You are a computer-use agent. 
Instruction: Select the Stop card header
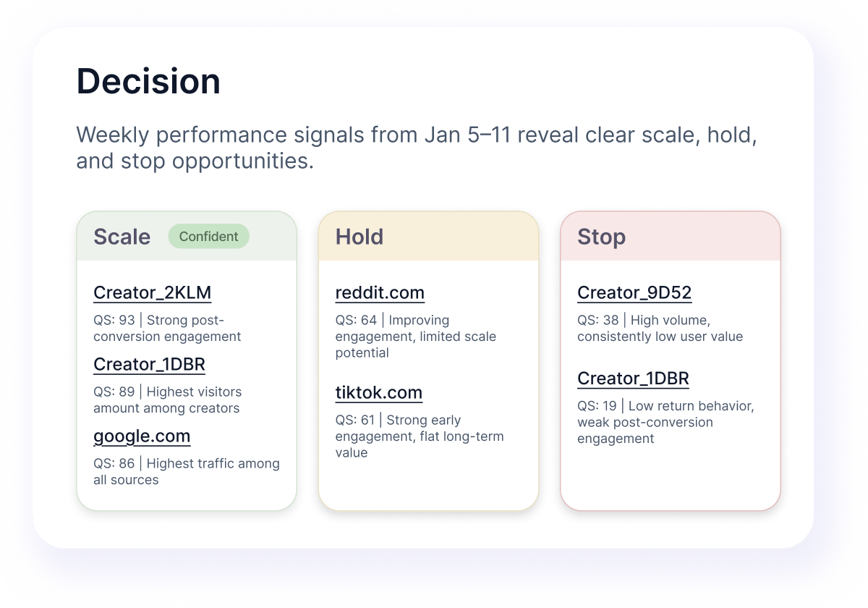point(601,237)
